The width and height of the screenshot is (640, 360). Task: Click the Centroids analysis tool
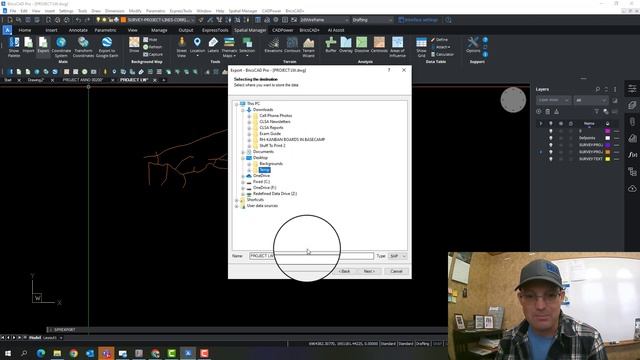[379, 45]
